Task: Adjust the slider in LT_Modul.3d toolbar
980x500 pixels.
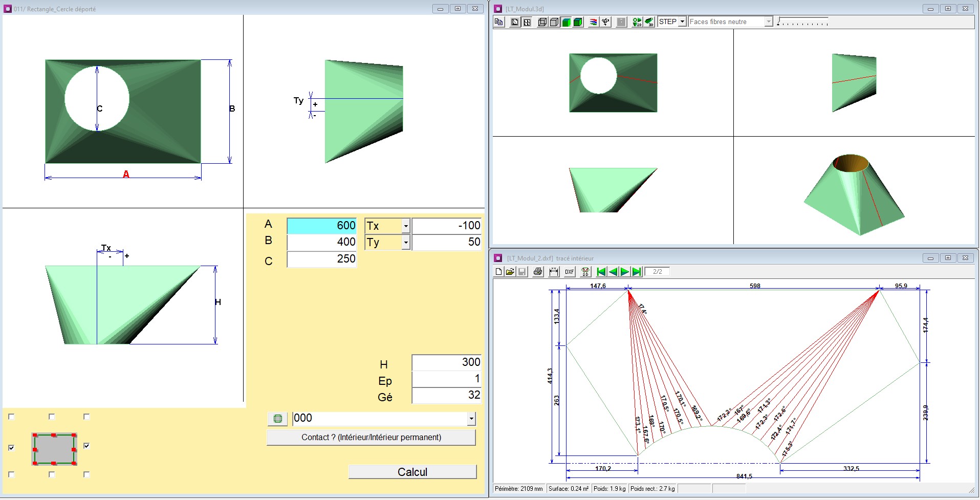Action: click(x=802, y=21)
